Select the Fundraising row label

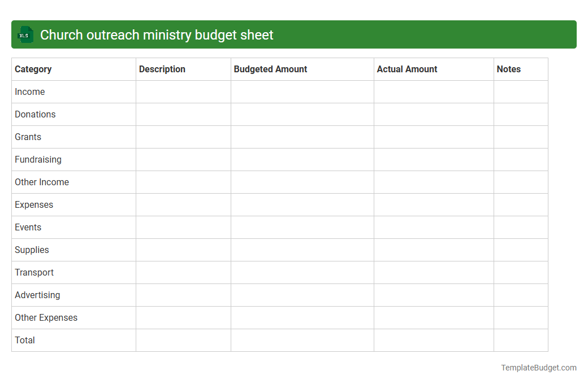click(x=38, y=159)
